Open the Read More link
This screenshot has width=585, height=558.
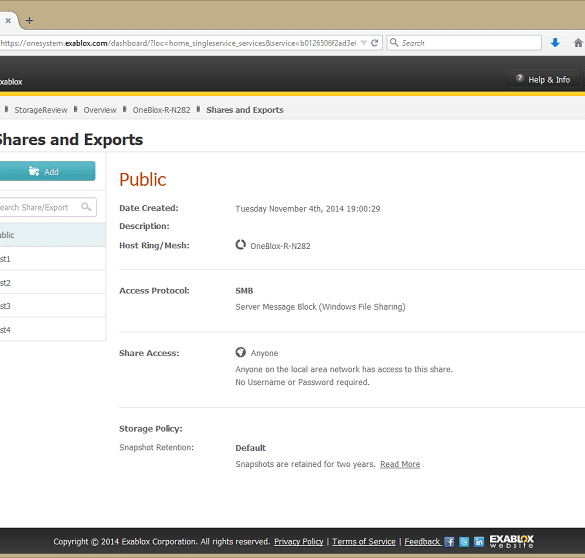point(400,464)
